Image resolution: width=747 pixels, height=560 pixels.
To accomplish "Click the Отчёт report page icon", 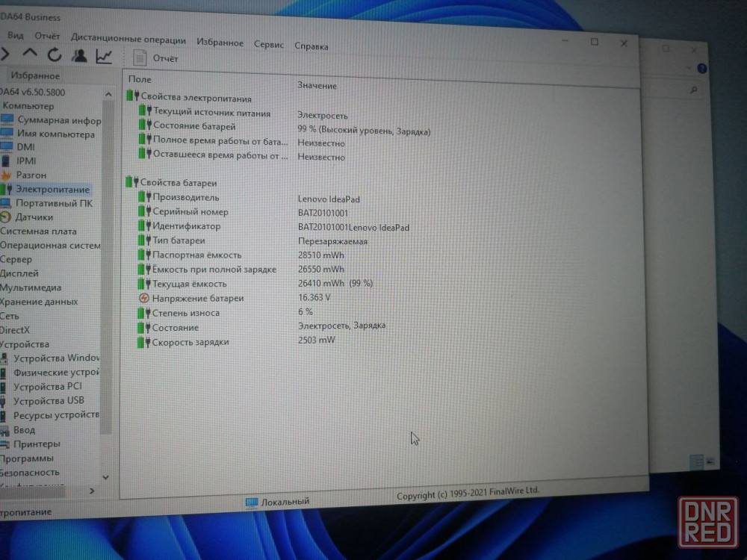I will click(140, 57).
